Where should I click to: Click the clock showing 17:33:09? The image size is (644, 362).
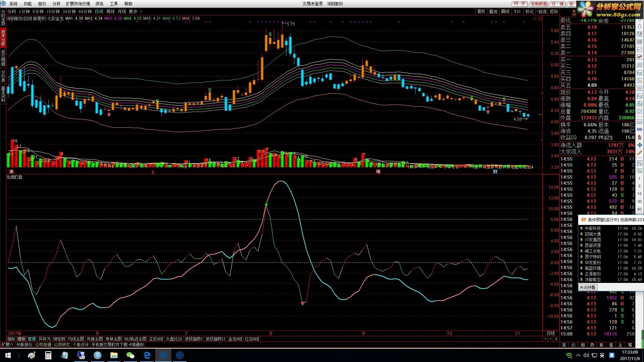pos(630,352)
